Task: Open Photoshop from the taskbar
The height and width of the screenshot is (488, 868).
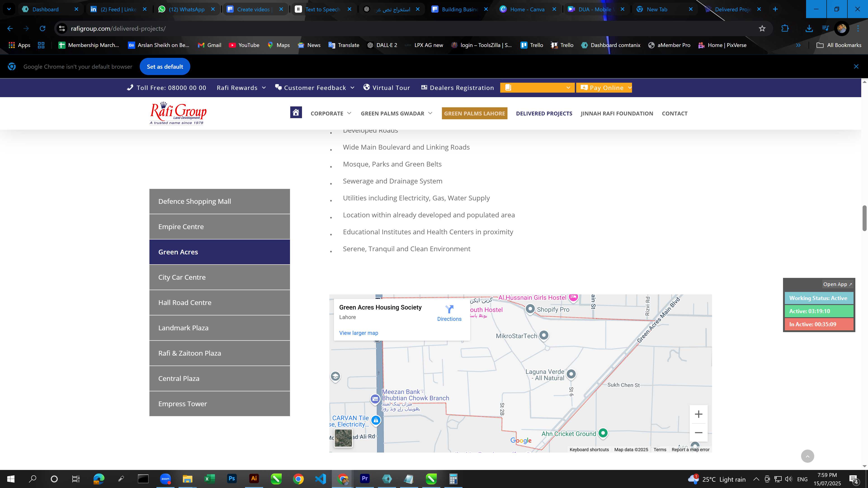Action: 231,479
